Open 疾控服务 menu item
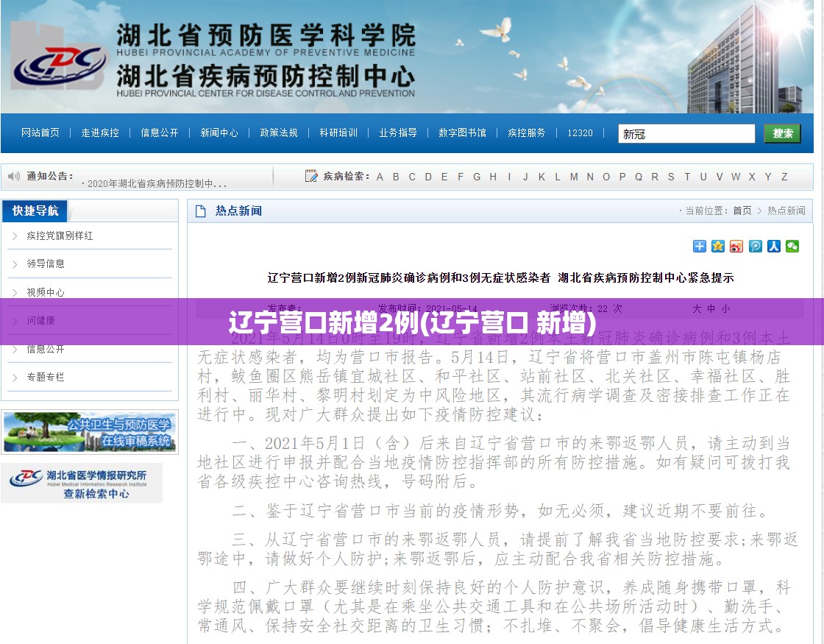 point(527,133)
